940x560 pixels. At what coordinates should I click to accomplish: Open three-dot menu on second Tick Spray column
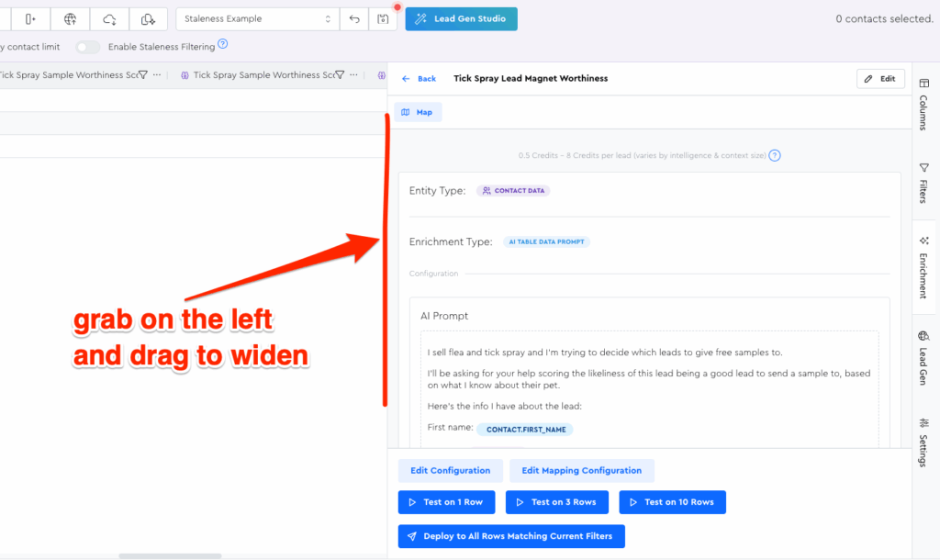coord(355,75)
